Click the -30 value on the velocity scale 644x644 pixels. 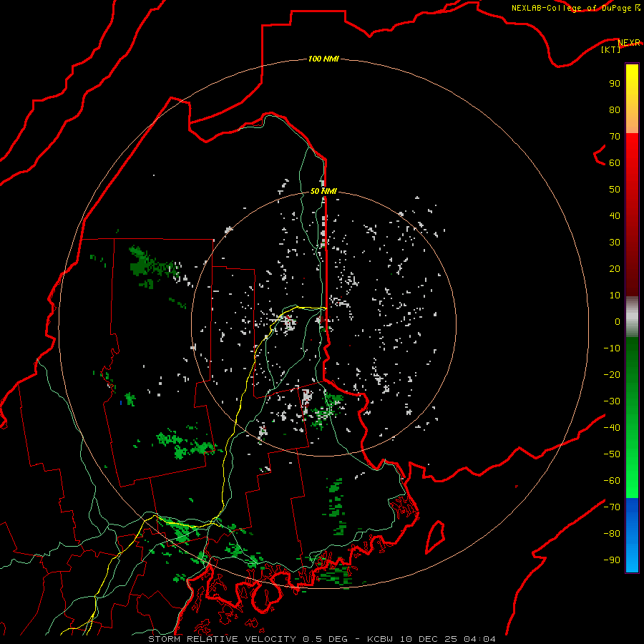coord(612,401)
